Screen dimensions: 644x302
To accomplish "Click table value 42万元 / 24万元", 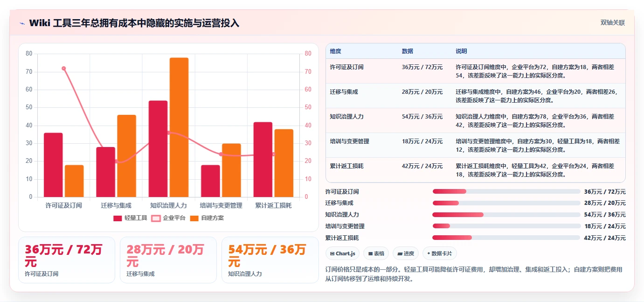I will [x=422, y=166].
